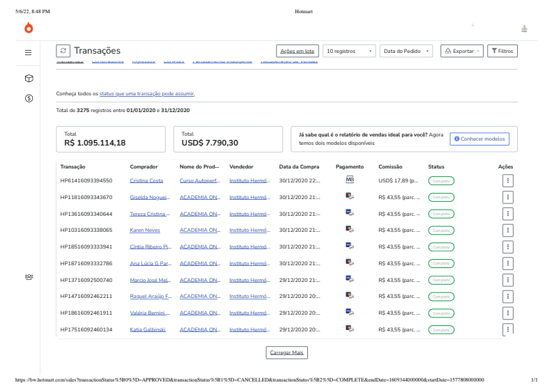Image resolution: width=554 pixels, height=392 pixels.
Task: Click the profile icon at top right
Action: coord(524,29)
